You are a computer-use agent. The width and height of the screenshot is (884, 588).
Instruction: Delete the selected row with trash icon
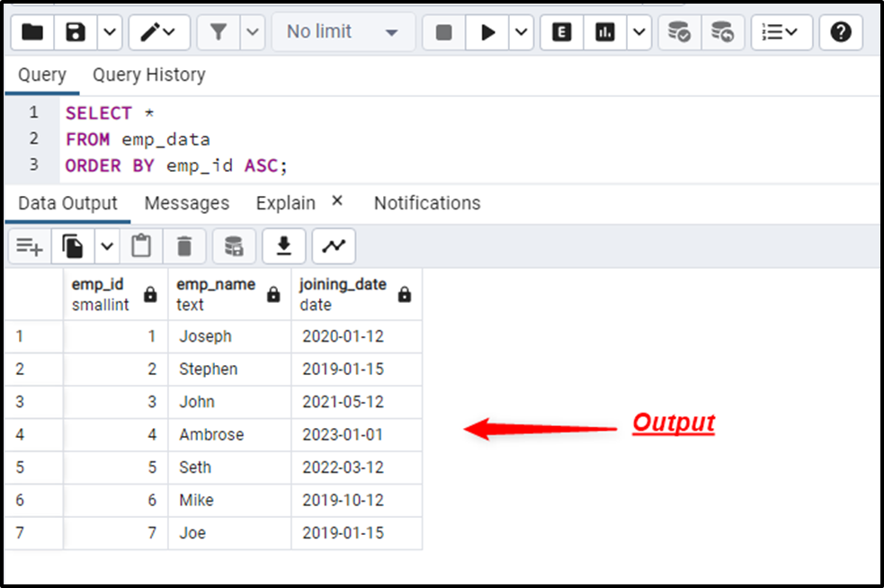tap(184, 245)
